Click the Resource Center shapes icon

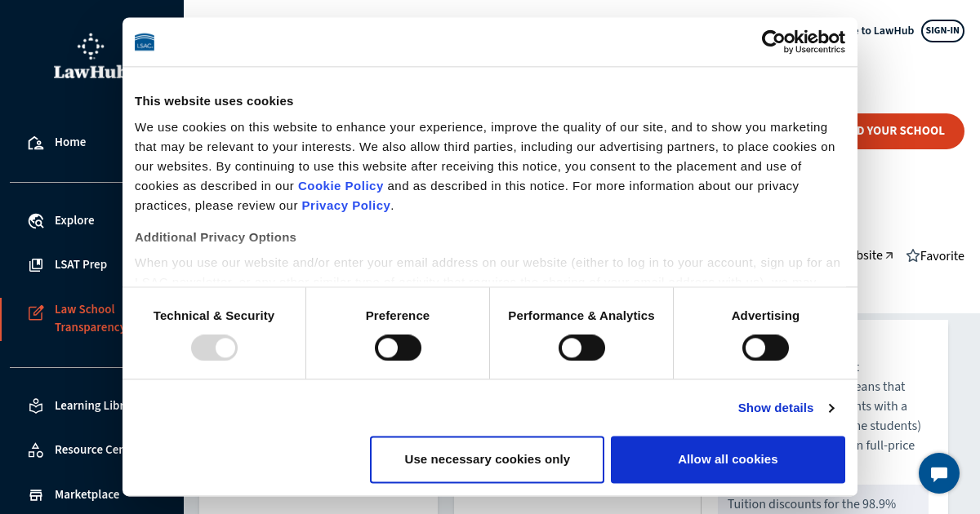pos(35,450)
